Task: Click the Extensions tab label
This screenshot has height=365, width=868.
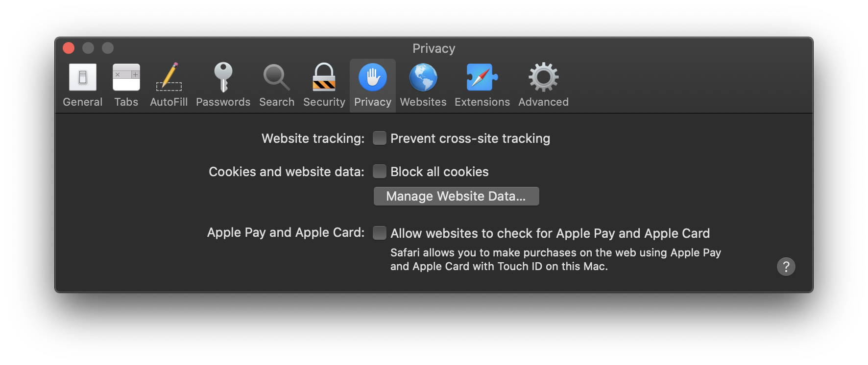Action: [482, 102]
